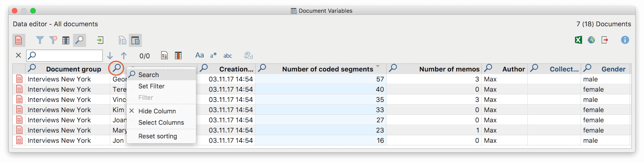
Task: Click the column selection grid icon
Action: [66, 41]
